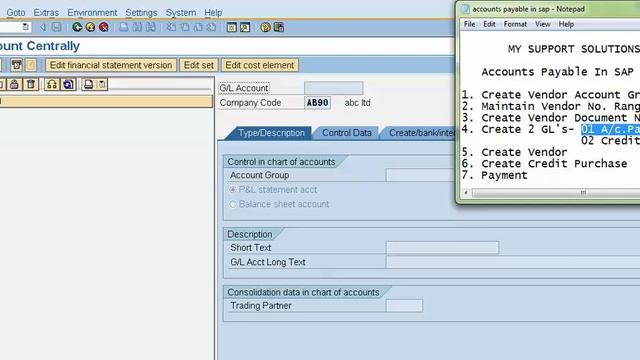
Task: Open the System menu
Action: point(181,13)
